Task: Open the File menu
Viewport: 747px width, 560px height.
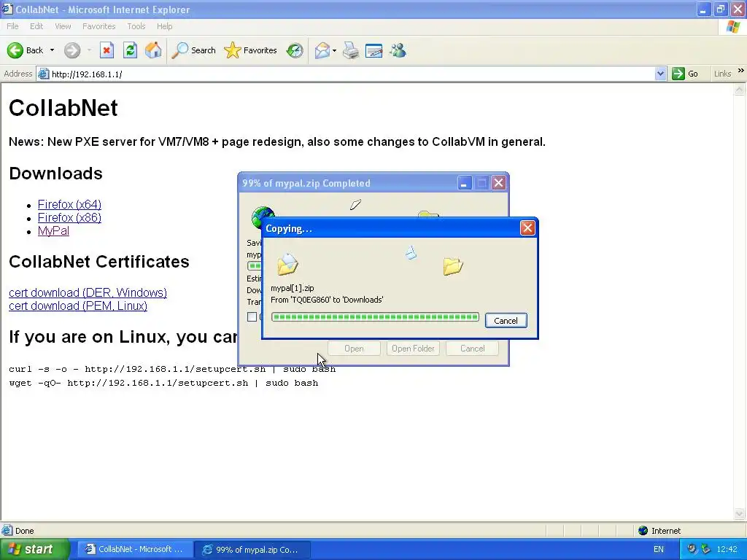Action: (13, 26)
